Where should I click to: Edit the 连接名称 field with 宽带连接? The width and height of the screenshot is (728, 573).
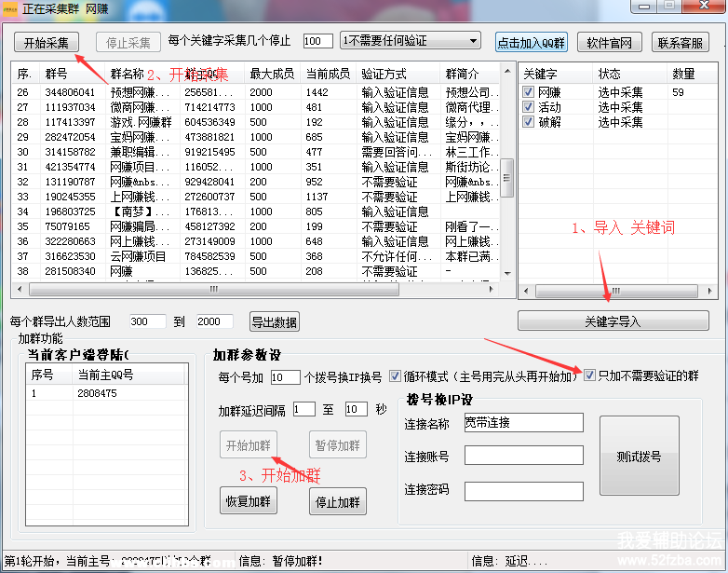(x=524, y=422)
